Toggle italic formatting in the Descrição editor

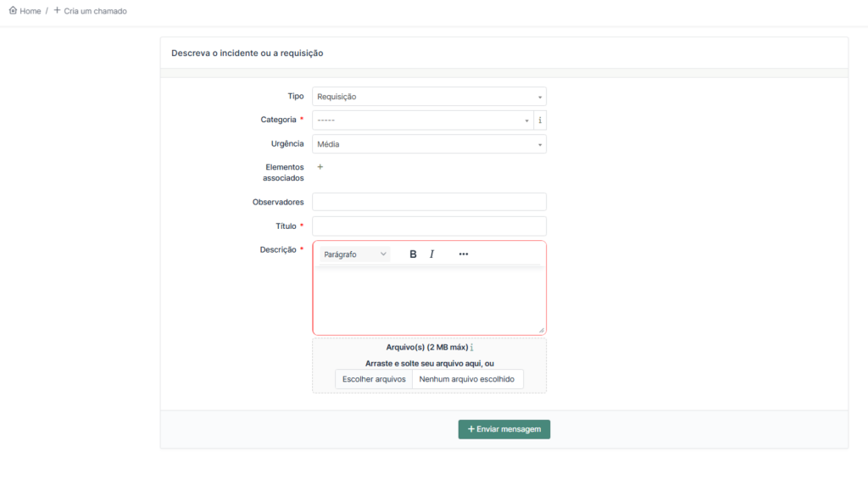click(x=431, y=254)
